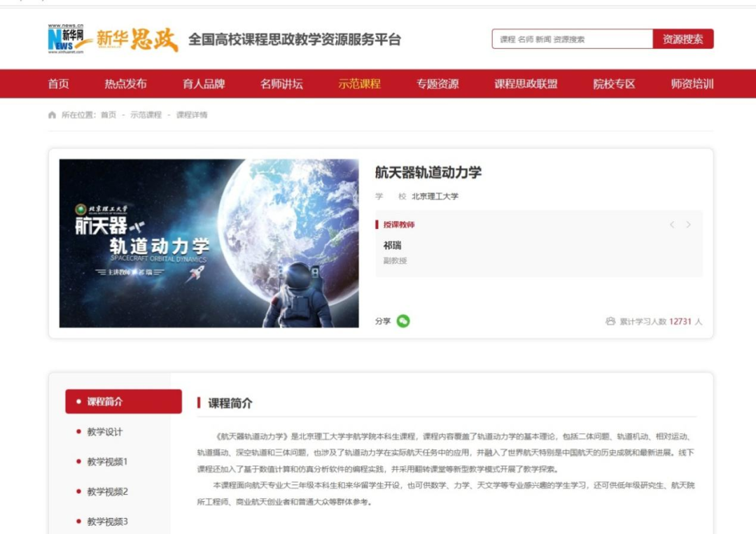Focus the resource search input field

pos(573,39)
